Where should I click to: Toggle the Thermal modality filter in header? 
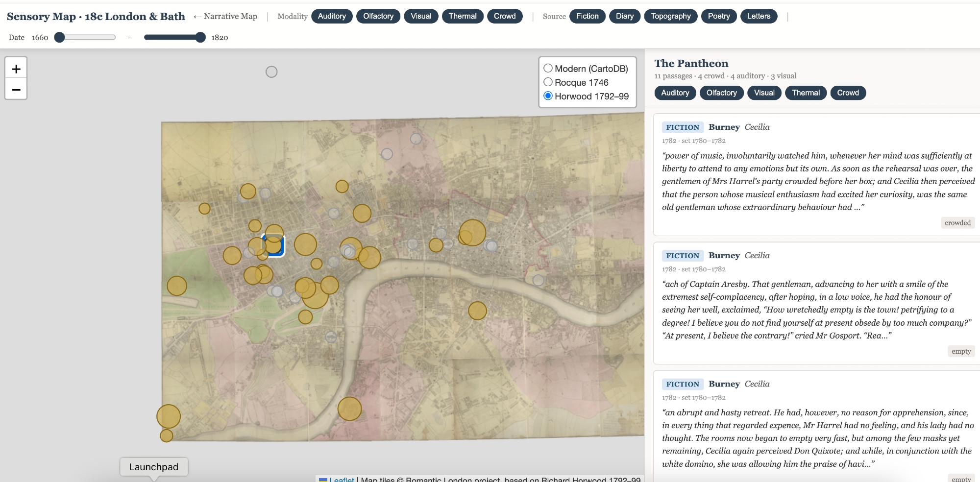tap(462, 16)
